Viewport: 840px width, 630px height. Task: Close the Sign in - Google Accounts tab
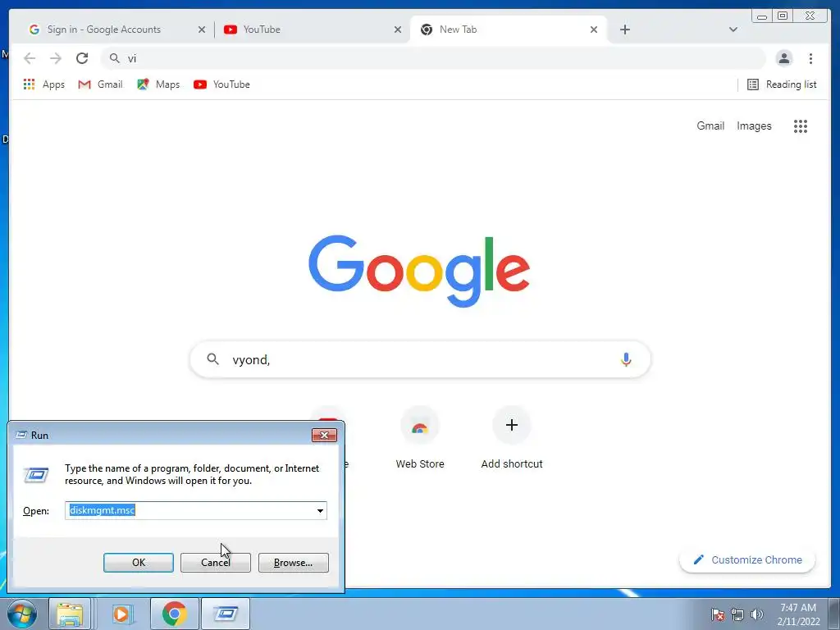(202, 30)
